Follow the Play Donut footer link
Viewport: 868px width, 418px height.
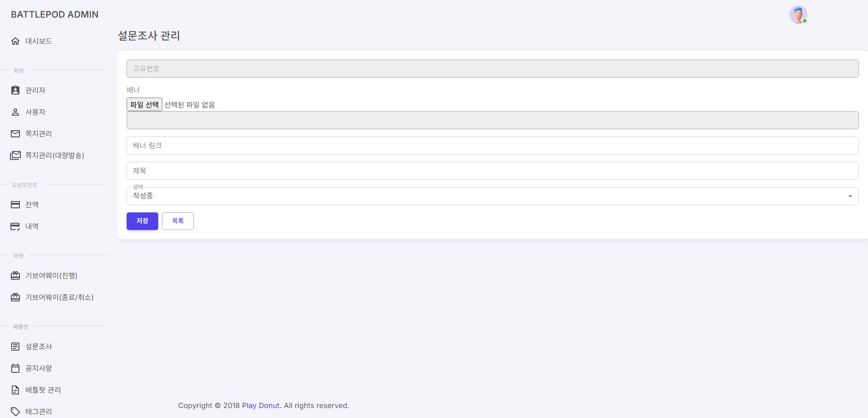click(260, 405)
